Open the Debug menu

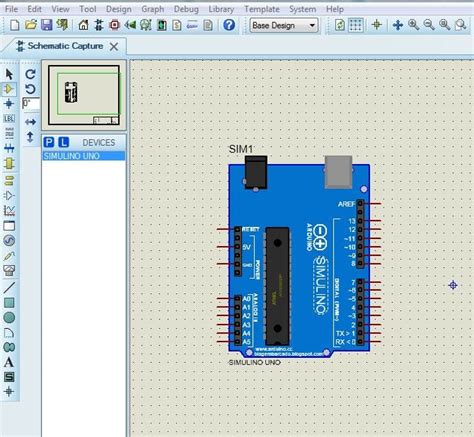(186, 9)
